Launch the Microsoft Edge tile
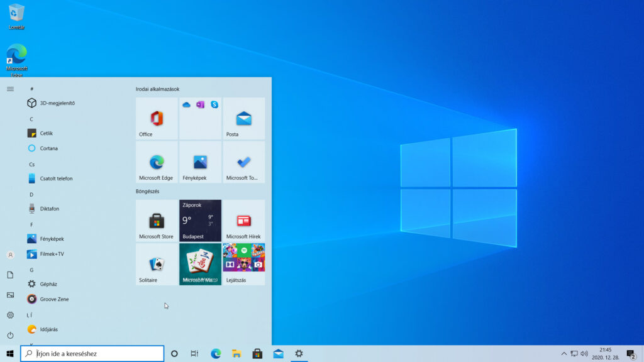The height and width of the screenshot is (362, 644). pyautogui.click(x=157, y=162)
